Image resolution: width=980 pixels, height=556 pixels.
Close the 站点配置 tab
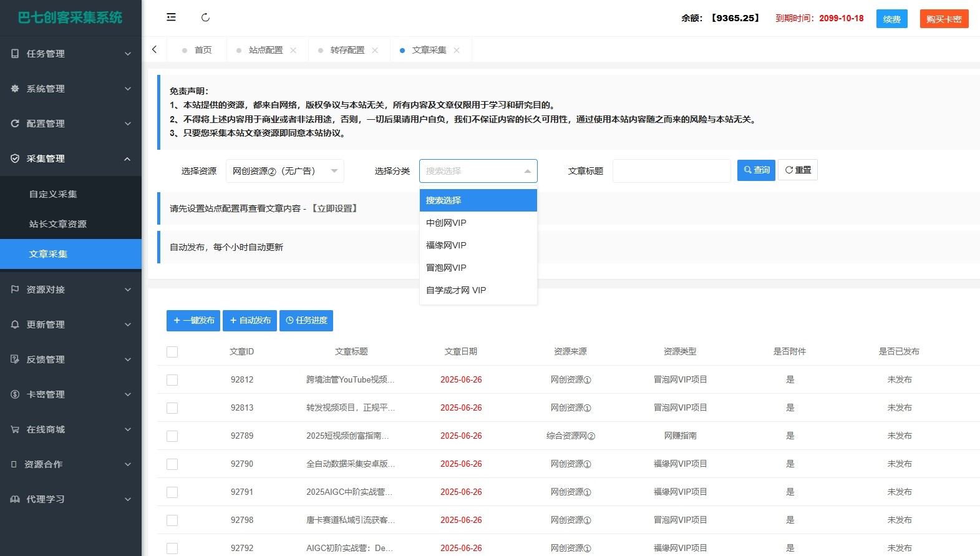293,51
